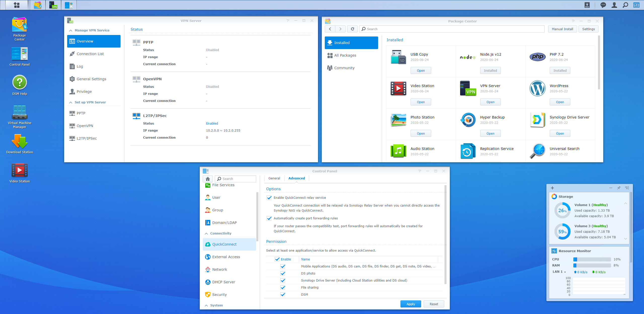Click the Volume 1 usage ring
The height and width of the screenshot is (314, 644).
pyautogui.click(x=562, y=211)
